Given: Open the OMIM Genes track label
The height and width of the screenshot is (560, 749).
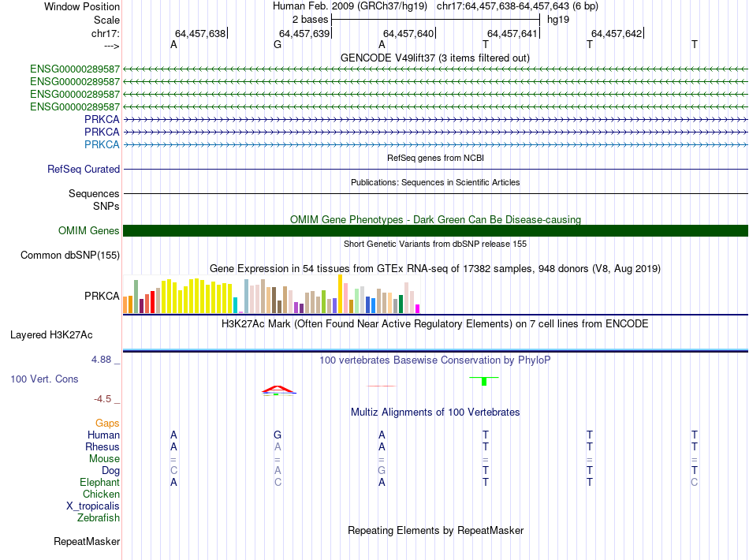Looking at the screenshot, I should (88, 231).
